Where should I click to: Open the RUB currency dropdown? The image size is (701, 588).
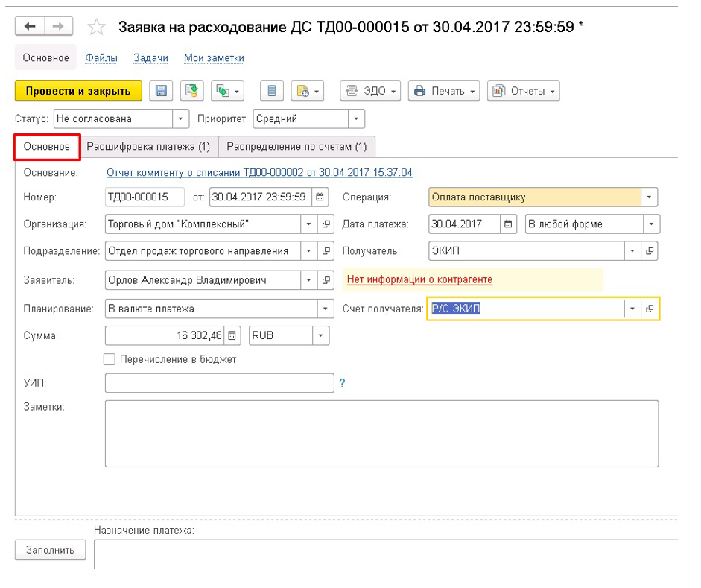tap(321, 335)
